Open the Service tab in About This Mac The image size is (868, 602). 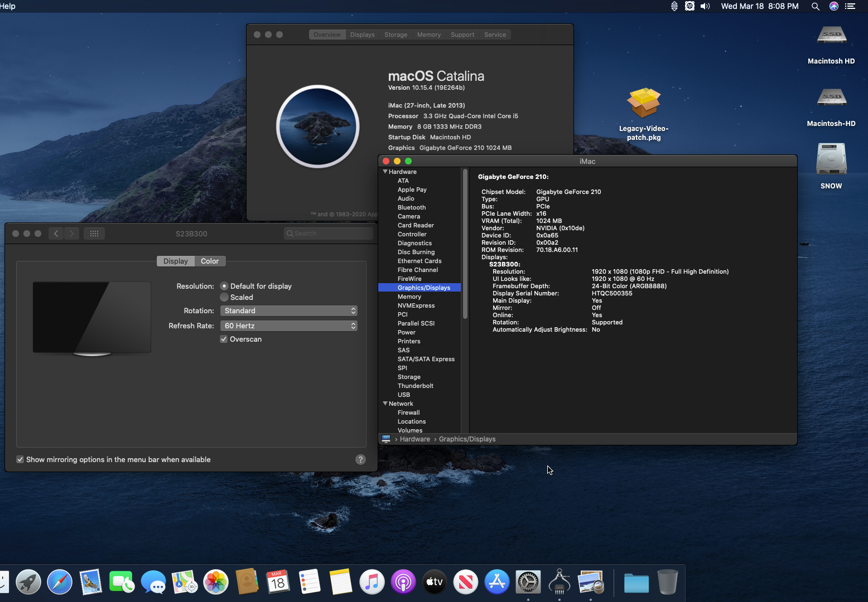pyautogui.click(x=495, y=35)
